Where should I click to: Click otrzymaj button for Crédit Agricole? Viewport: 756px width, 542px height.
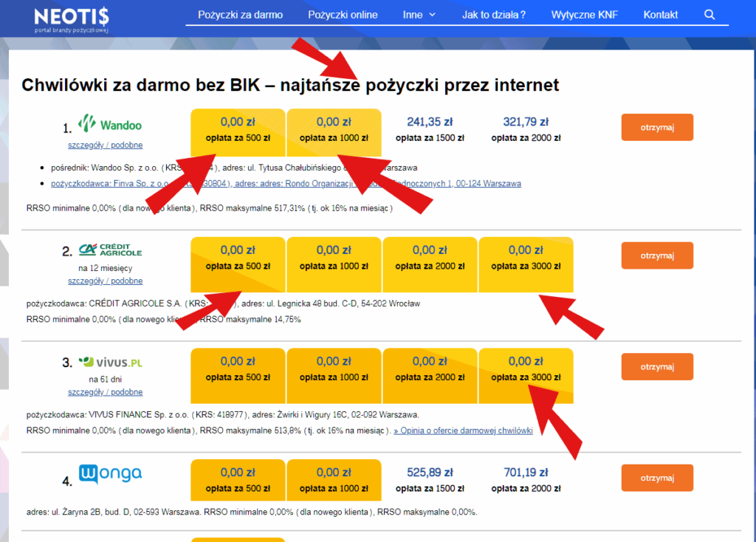pyautogui.click(x=657, y=255)
